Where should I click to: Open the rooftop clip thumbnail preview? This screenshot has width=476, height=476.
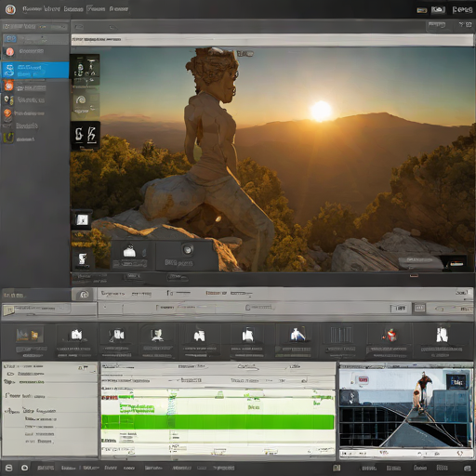pos(406,408)
